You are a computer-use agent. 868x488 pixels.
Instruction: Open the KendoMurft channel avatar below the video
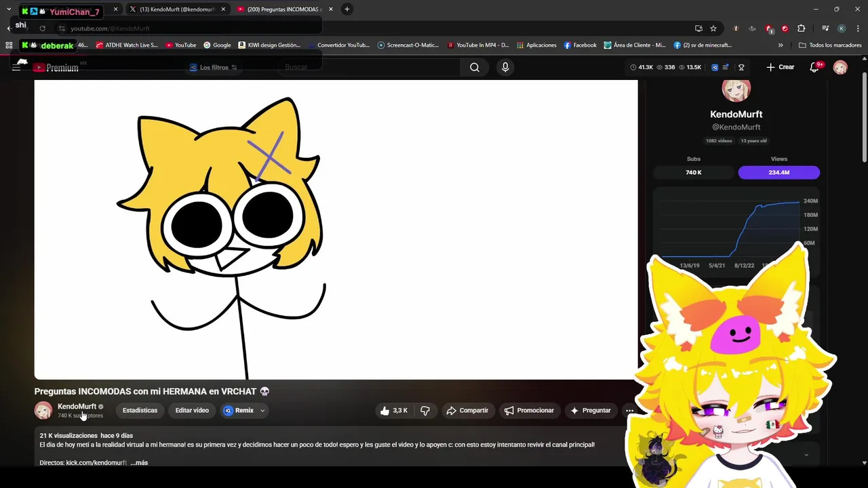tap(43, 410)
